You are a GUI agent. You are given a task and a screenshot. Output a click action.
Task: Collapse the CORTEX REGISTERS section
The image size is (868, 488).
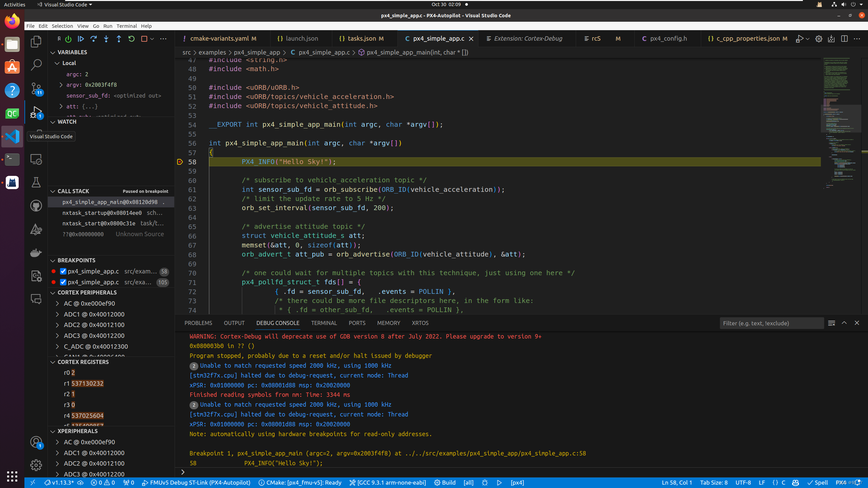coord(53,362)
